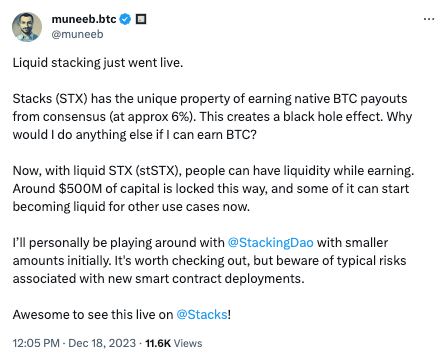Viewport: 448px width, 362px height.
Task: Open the tweet's three-dot more options menu
Action: 429,19
